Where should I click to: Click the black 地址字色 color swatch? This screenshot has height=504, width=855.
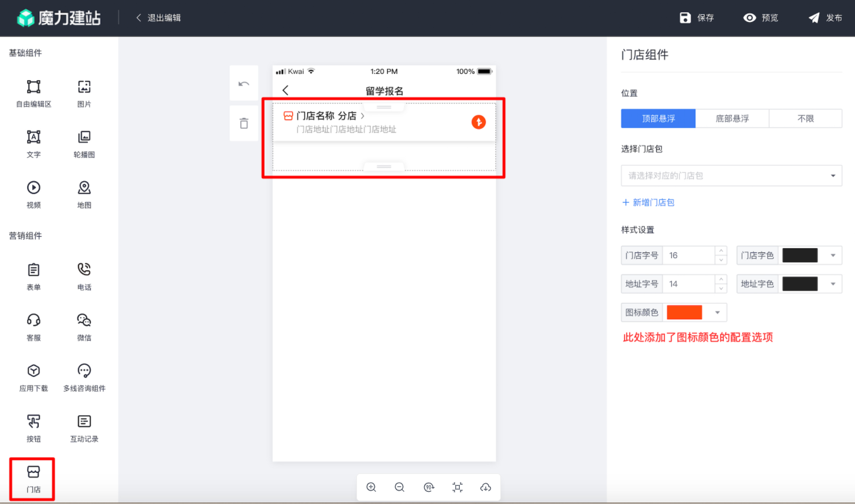(800, 283)
